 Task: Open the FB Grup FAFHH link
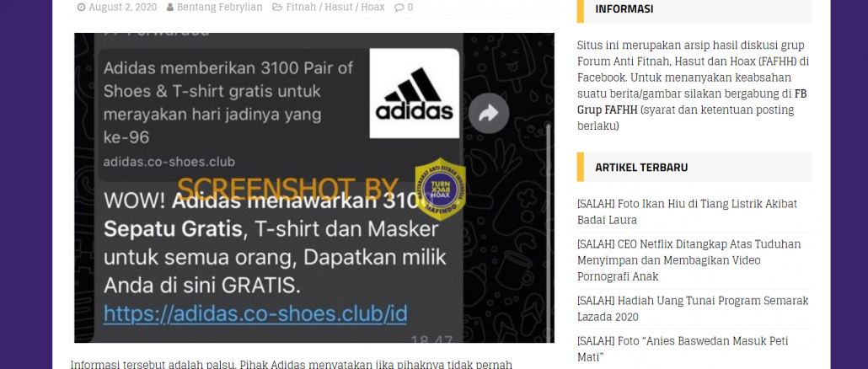[691, 102]
